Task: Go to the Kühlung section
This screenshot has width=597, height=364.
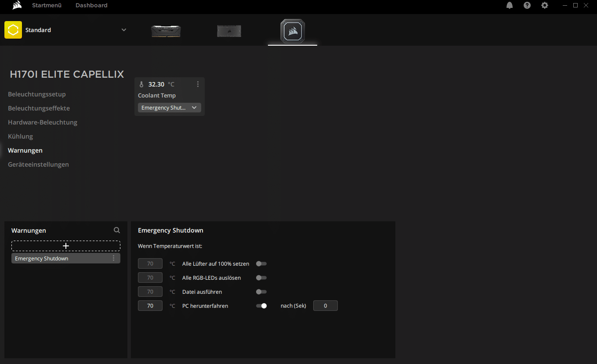Action: [21, 137]
